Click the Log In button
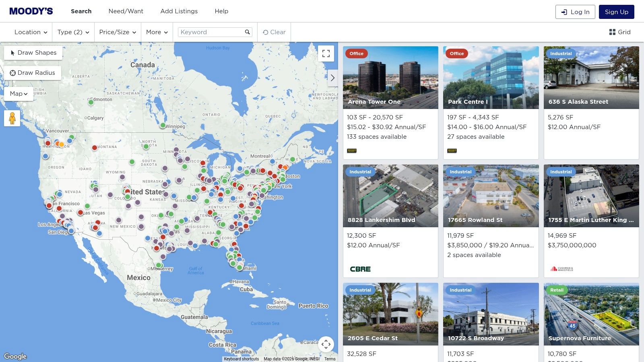The width and height of the screenshot is (644, 362). coord(575,12)
